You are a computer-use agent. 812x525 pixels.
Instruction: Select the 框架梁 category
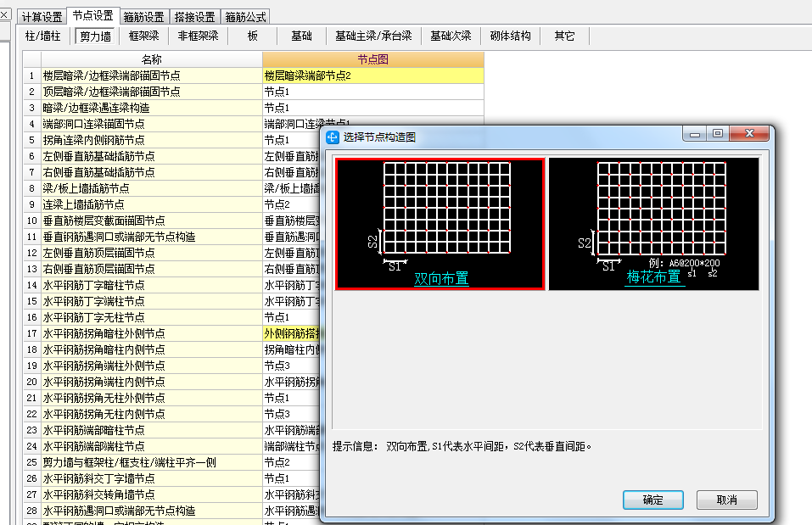(x=144, y=36)
